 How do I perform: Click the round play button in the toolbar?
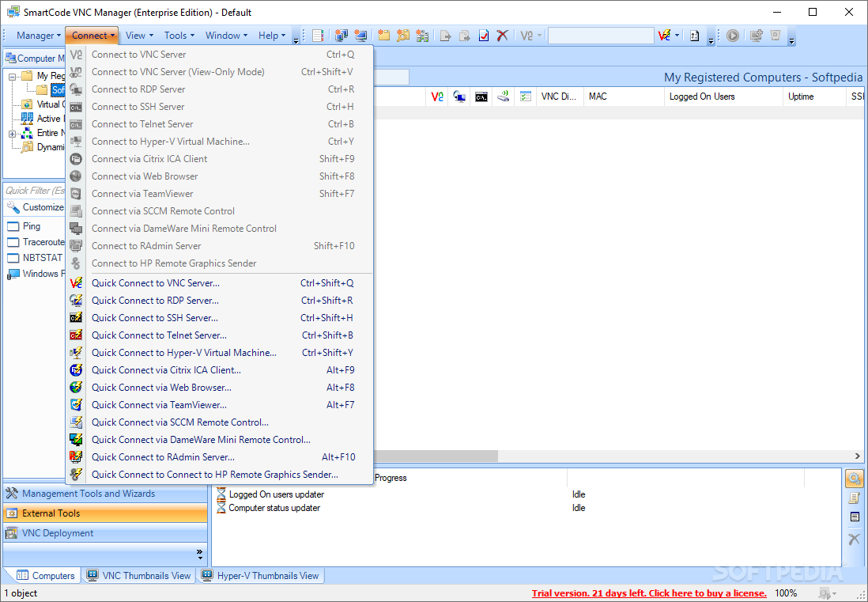point(732,36)
